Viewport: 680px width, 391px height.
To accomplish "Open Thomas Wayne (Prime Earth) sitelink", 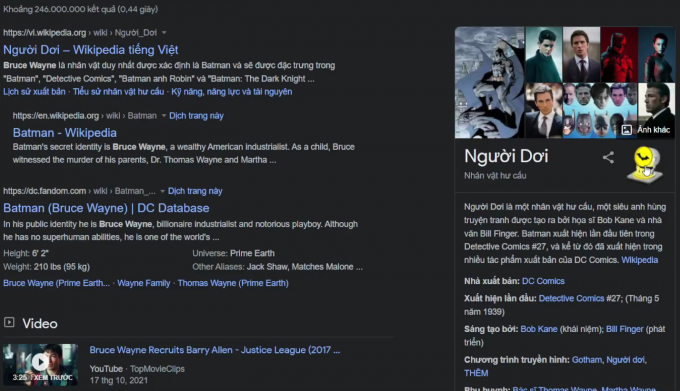I will [233, 283].
